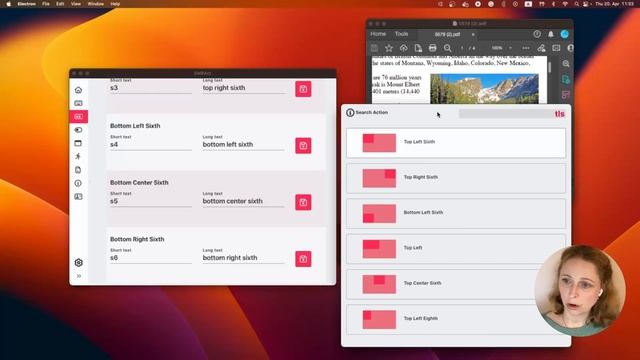The image size is (640, 360).
Task: Save file icon in PDF toolbar
Action: click(x=375, y=48)
